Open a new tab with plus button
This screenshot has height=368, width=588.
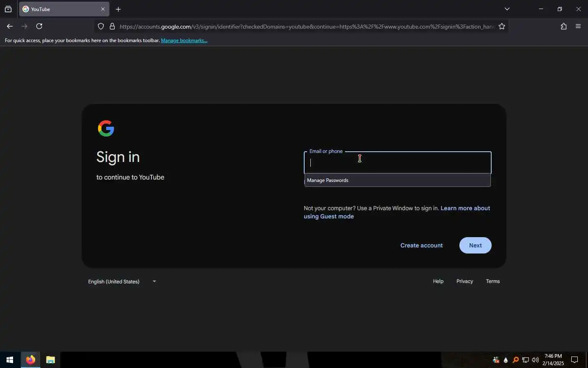[118, 9]
